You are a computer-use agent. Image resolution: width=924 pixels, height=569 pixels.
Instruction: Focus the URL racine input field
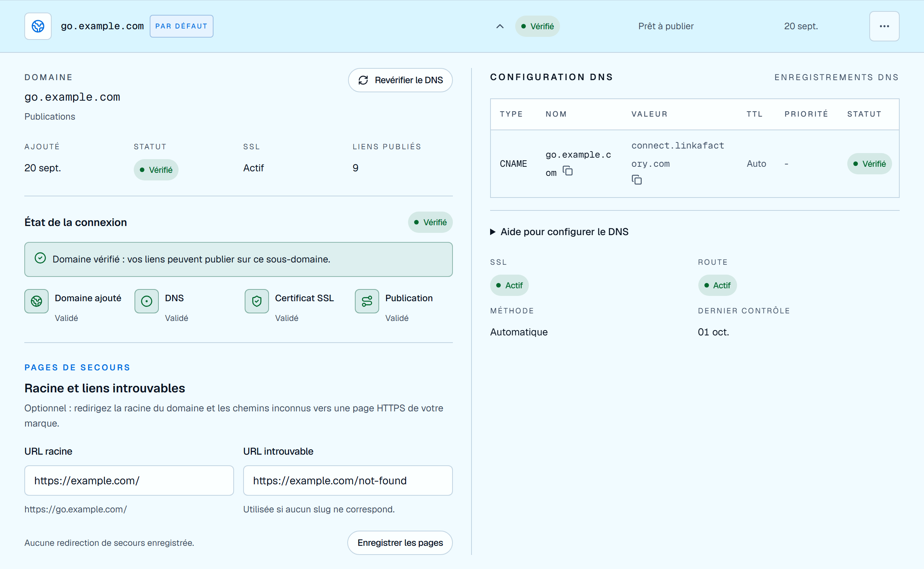click(129, 480)
